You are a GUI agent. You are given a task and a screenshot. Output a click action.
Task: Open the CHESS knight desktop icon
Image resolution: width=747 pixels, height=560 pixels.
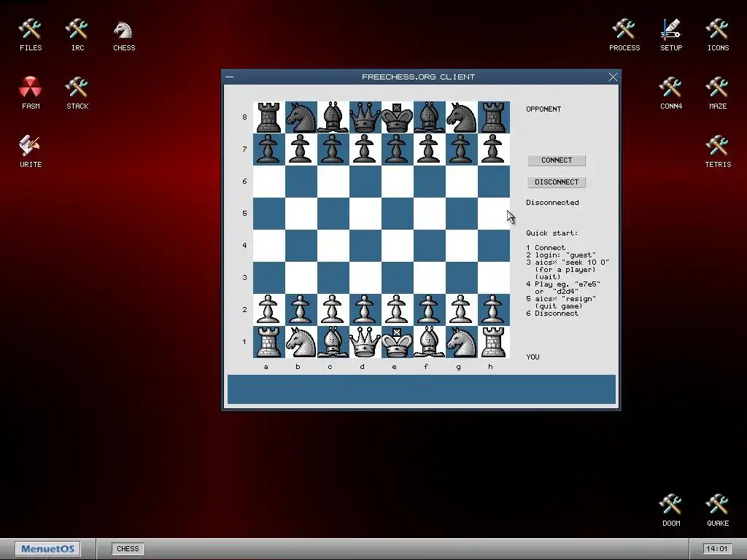click(124, 34)
